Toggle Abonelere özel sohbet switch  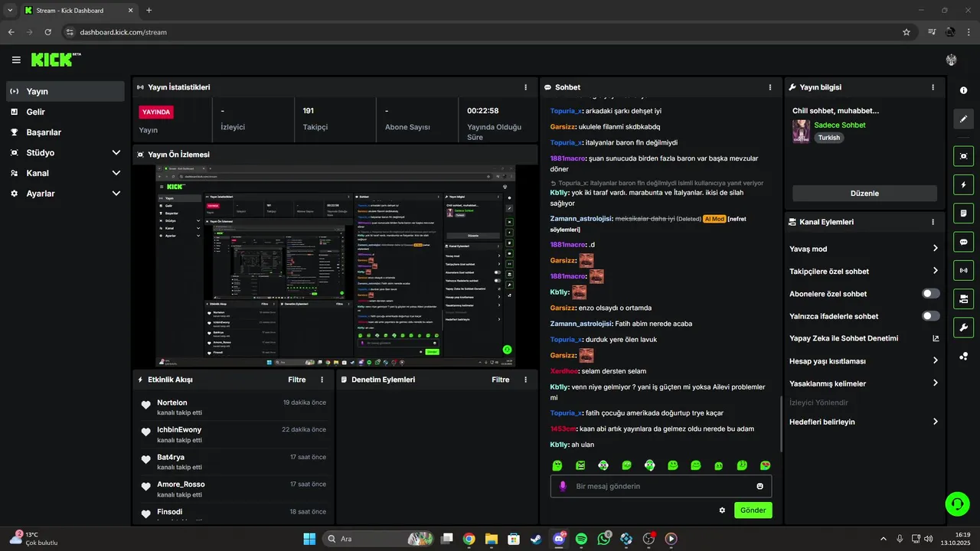(931, 294)
